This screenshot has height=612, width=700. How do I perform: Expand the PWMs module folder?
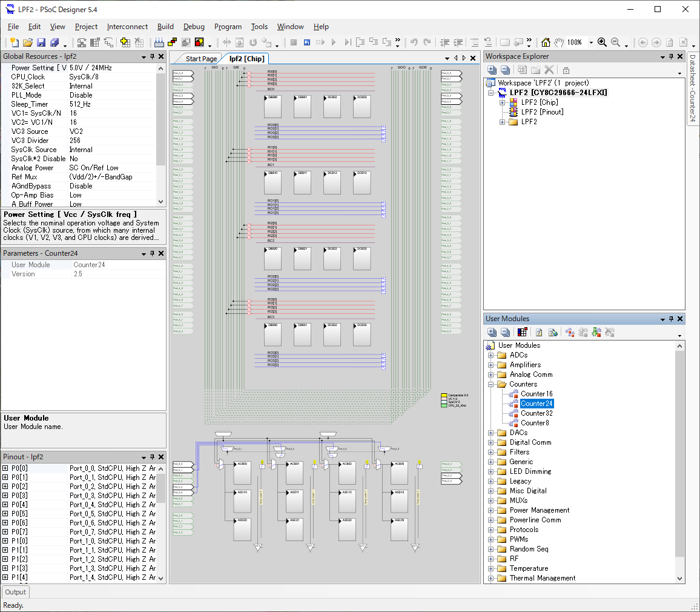pos(490,539)
